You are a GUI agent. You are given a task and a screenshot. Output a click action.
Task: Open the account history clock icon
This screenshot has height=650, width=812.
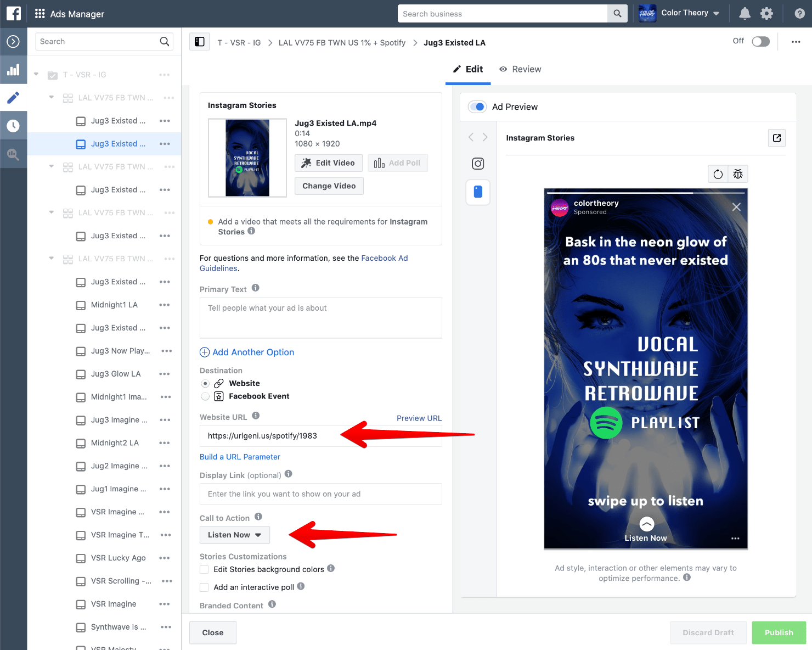click(x=14, y=125)
